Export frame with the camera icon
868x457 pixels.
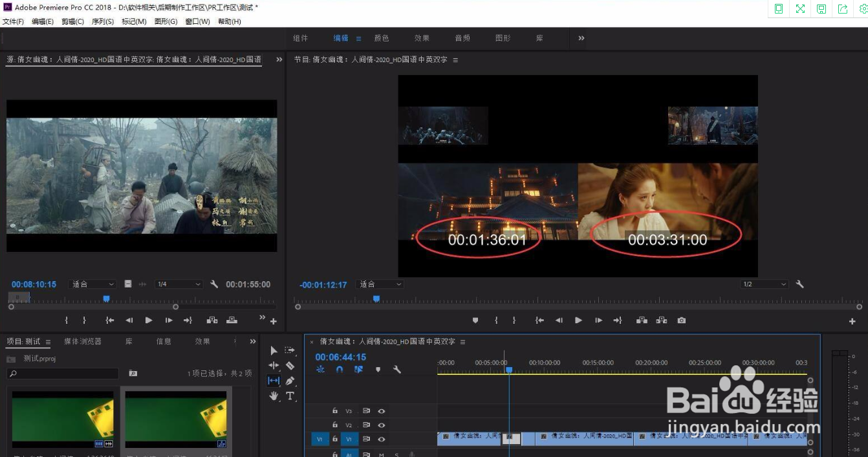(682, 320)
